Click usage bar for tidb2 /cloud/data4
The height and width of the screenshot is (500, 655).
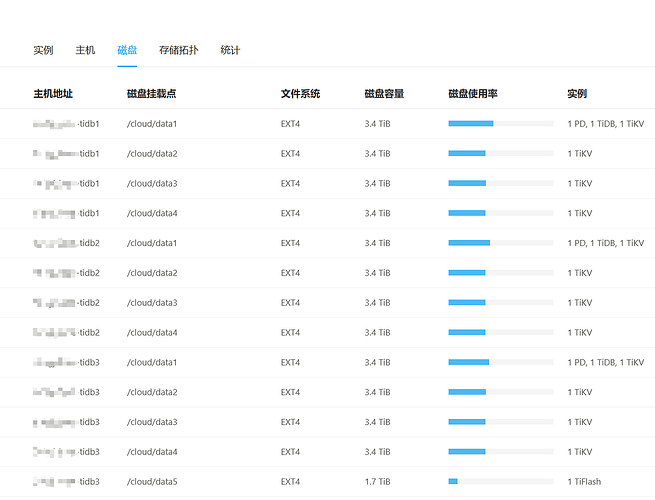tap(501, 332)
